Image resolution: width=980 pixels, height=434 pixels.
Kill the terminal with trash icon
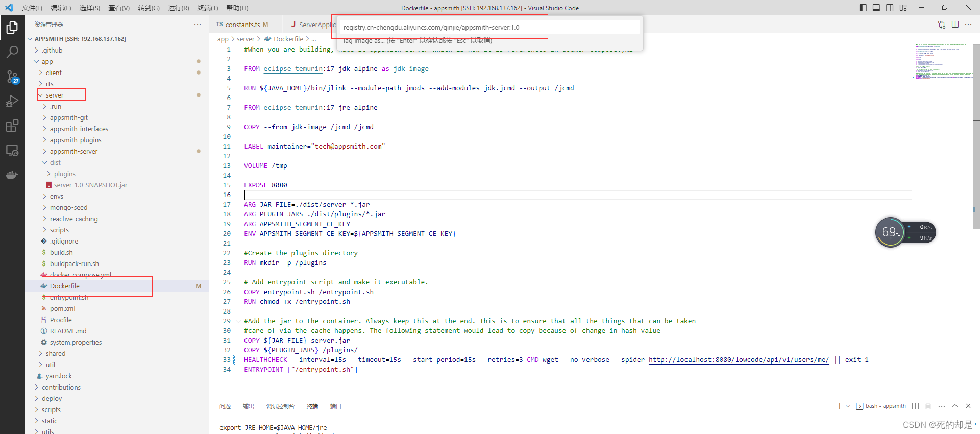[x=928, y=406]
